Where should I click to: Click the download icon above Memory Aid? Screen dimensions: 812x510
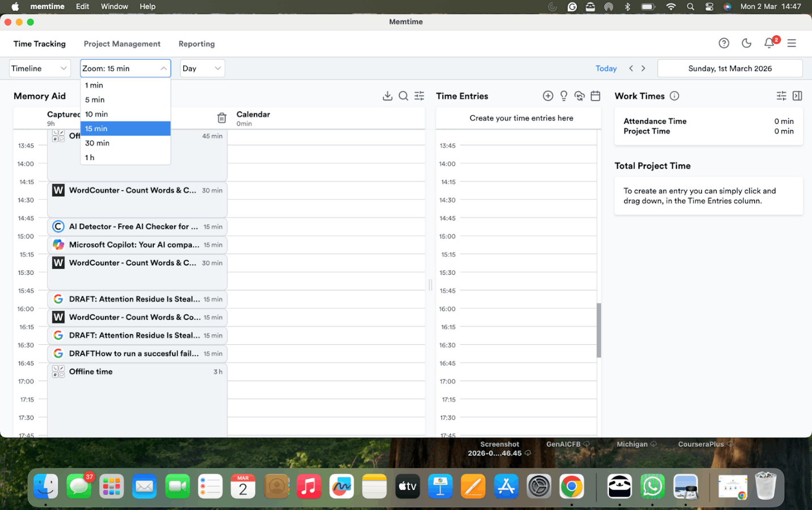pos(388,96)
